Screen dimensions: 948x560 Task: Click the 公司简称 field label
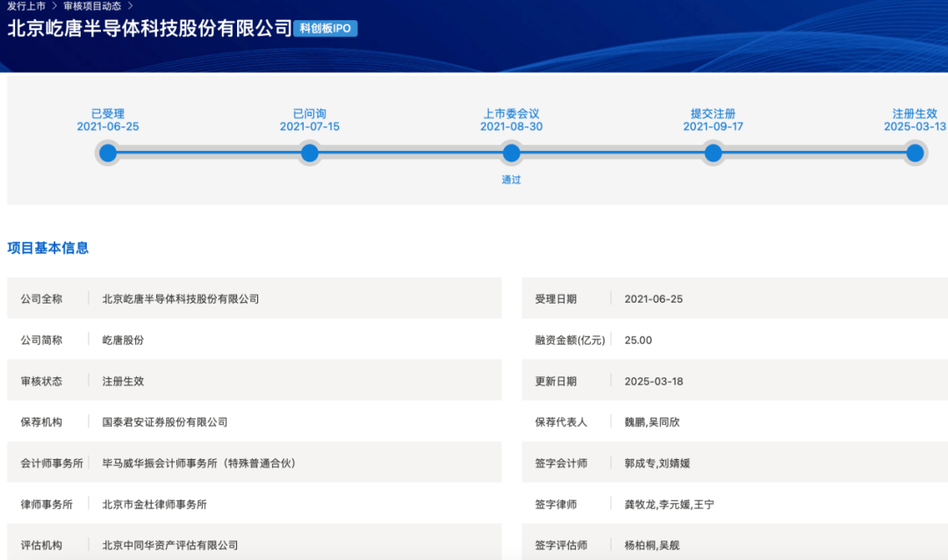(x=42, y=340)
